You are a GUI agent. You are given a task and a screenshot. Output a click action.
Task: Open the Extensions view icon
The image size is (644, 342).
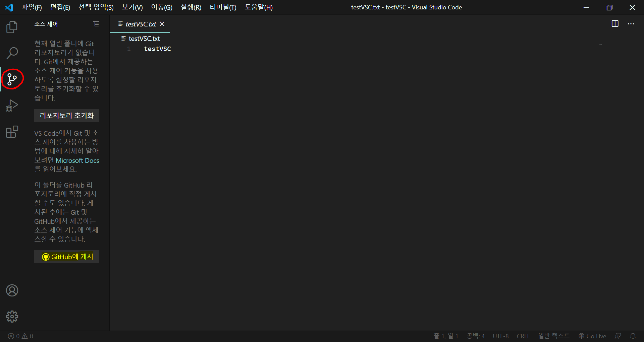pyautogui.click(x=12, y=132)
